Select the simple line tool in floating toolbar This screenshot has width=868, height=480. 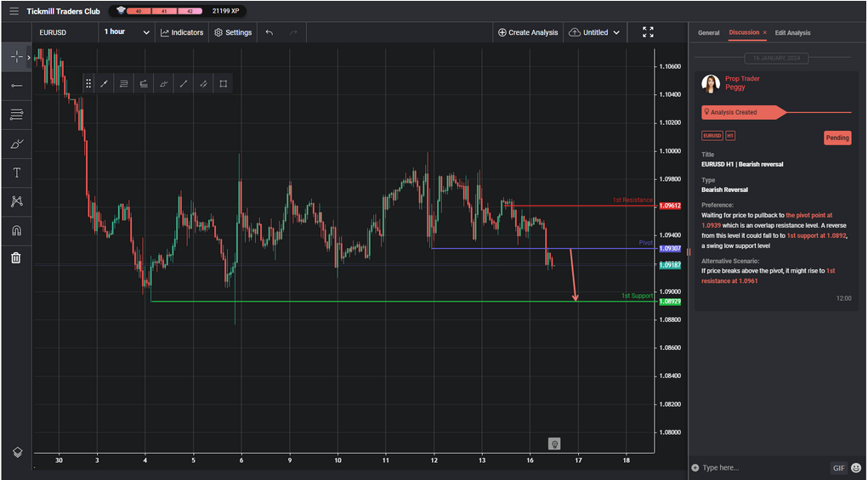click(184, 83)
